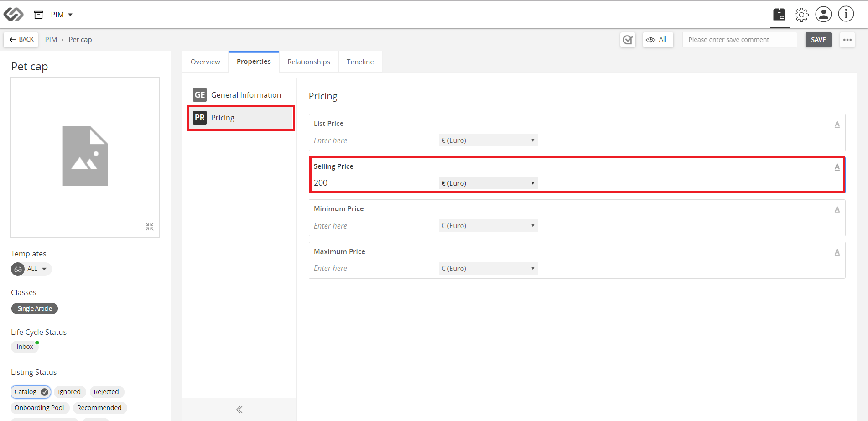Open the user profile icon
Image resolution: width=868 pixels, height=421 pixels.
[x=823, y=14]
